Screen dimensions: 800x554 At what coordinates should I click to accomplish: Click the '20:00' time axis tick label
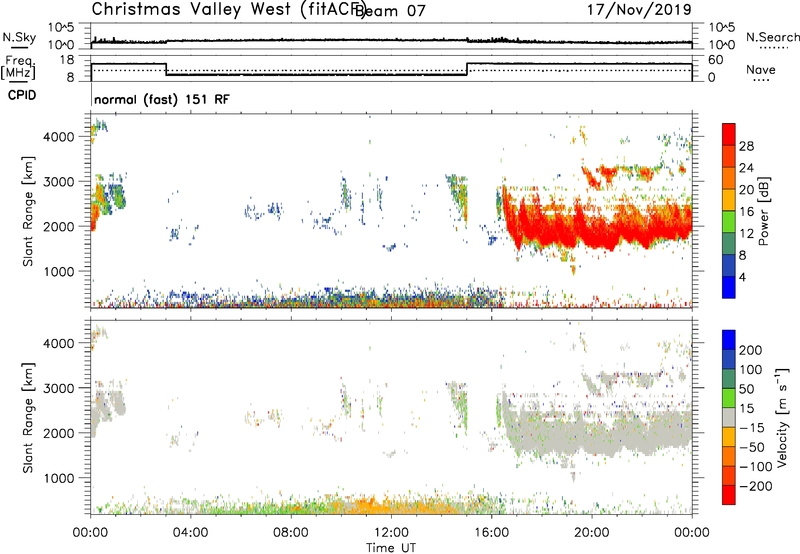[592, 533]
